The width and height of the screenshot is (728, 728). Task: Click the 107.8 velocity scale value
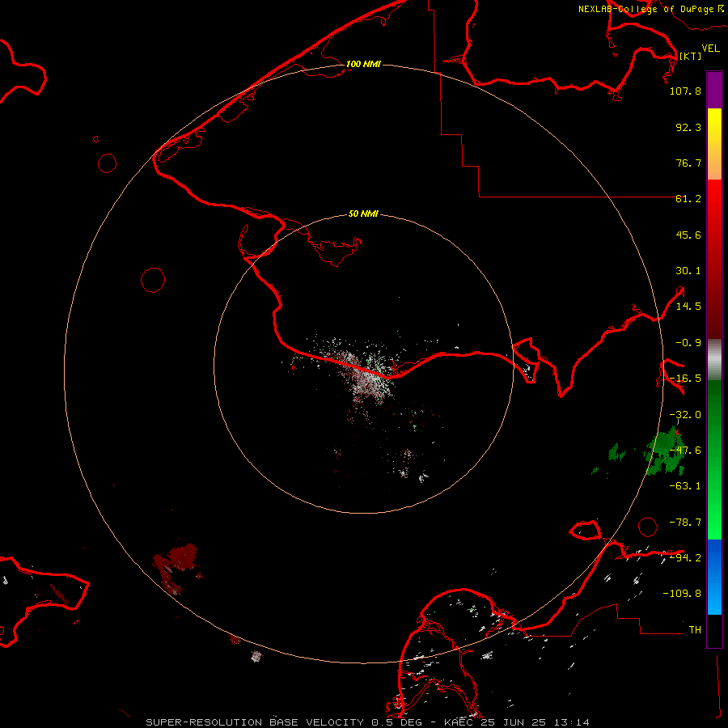pos(685,91)
